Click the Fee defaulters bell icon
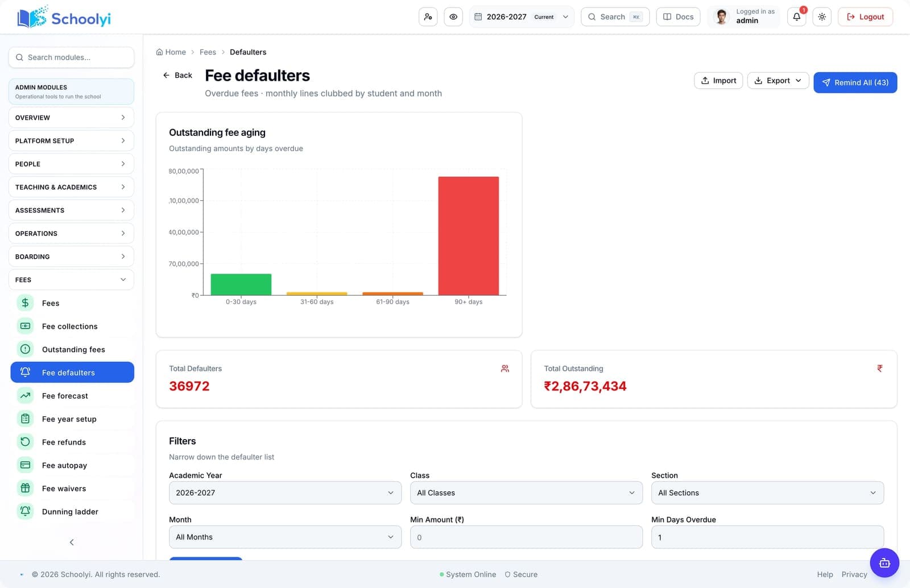This screenshot has width=910, height=588. coord(25,372)
